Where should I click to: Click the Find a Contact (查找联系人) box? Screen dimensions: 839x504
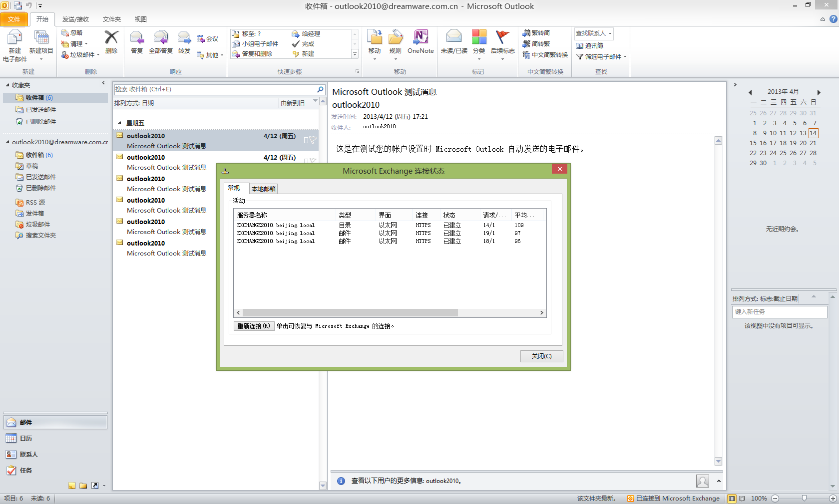(x=594, y=33)
